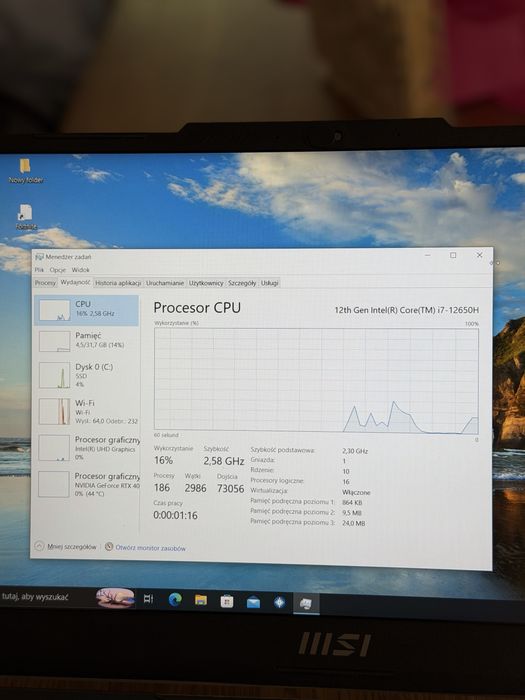Open the Mail app from the taskbar
525x700 pixels.
(x=253, y=603)
